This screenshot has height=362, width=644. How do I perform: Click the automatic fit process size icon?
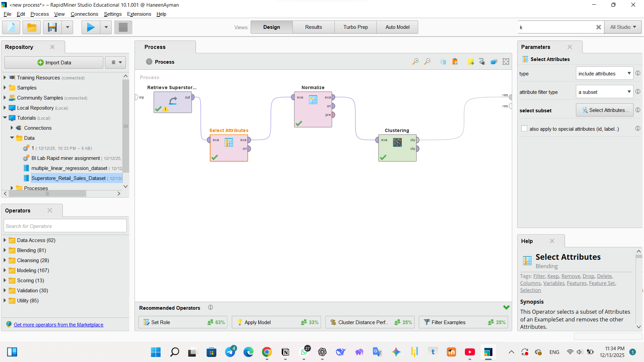506,62
